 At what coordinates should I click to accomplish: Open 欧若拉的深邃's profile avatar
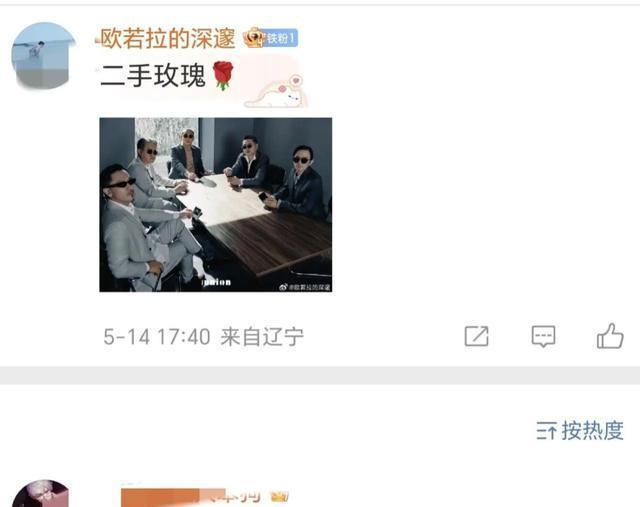[44, 56]
